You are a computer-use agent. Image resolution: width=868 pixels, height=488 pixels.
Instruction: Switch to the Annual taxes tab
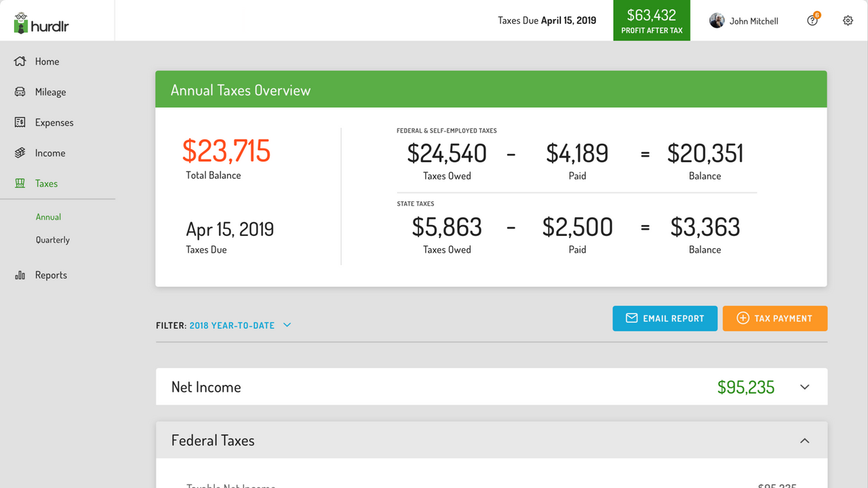[x=48, y=216]
